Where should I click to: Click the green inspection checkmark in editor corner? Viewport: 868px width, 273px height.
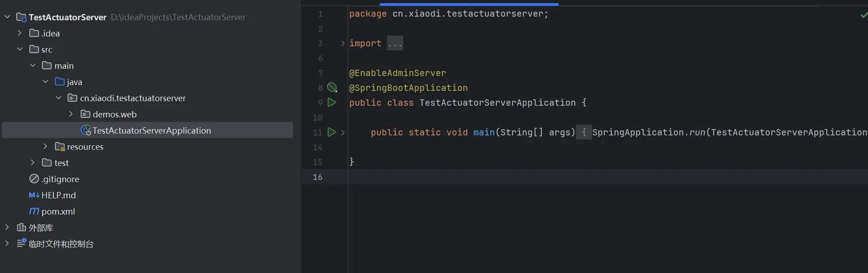coord(864,15)
